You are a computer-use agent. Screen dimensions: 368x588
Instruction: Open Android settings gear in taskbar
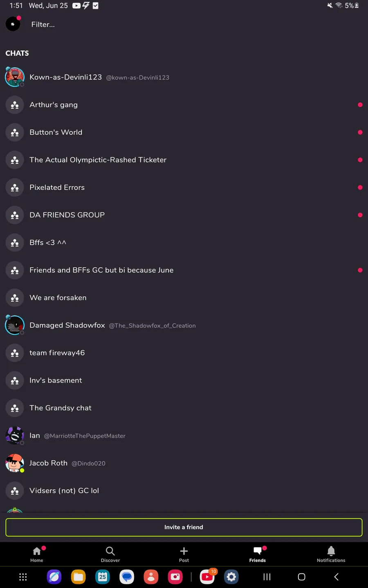click(231, 577)
